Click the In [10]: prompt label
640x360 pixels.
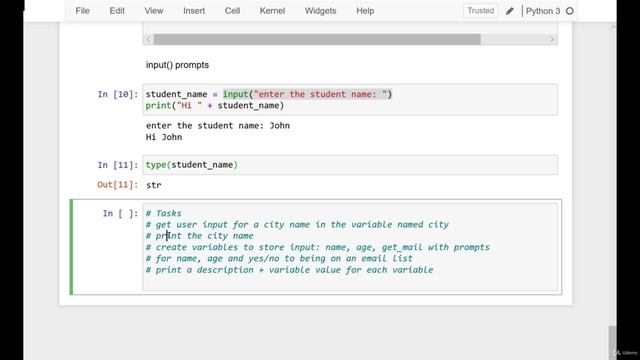pyautogui.click(x=118, y=94)
